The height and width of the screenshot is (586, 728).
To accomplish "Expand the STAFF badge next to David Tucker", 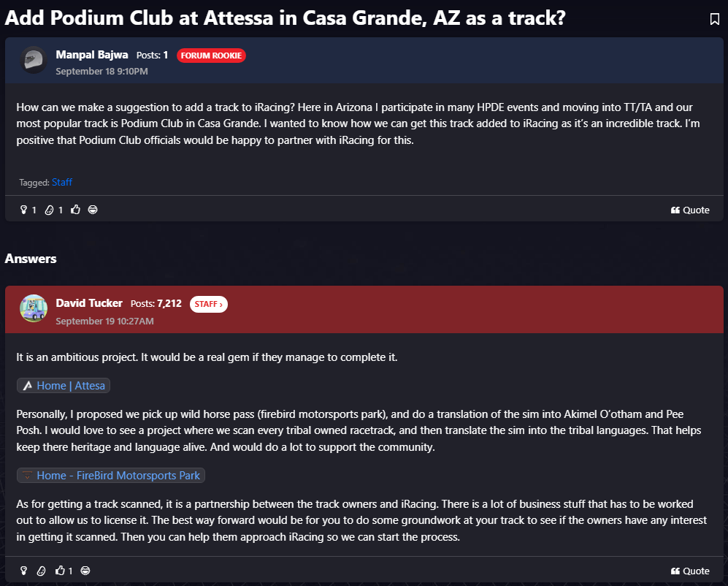I will (209, 304).
